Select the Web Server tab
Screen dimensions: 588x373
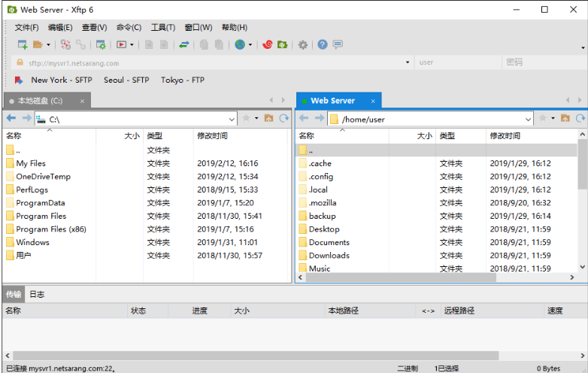pyautogui.click(x=339, y=101)
